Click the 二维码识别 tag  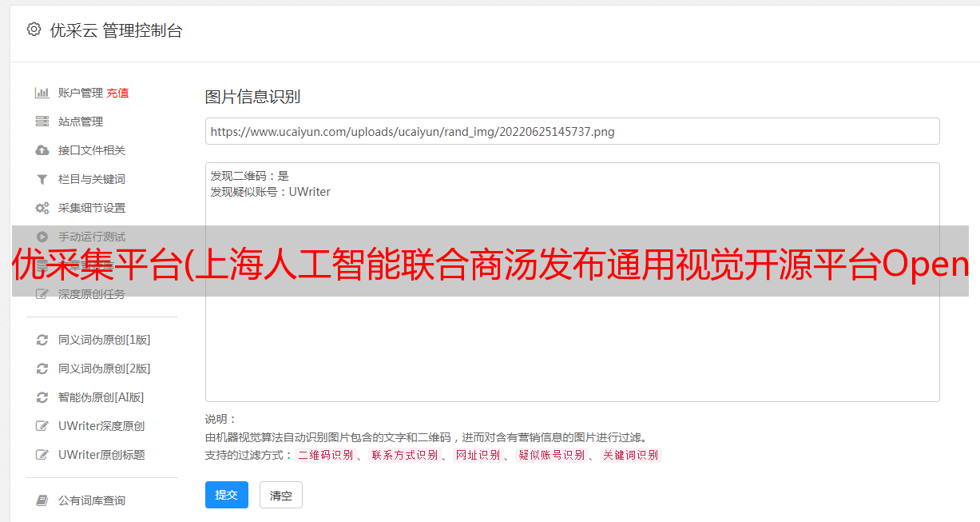pyautogui.click(x=326, y=455)
